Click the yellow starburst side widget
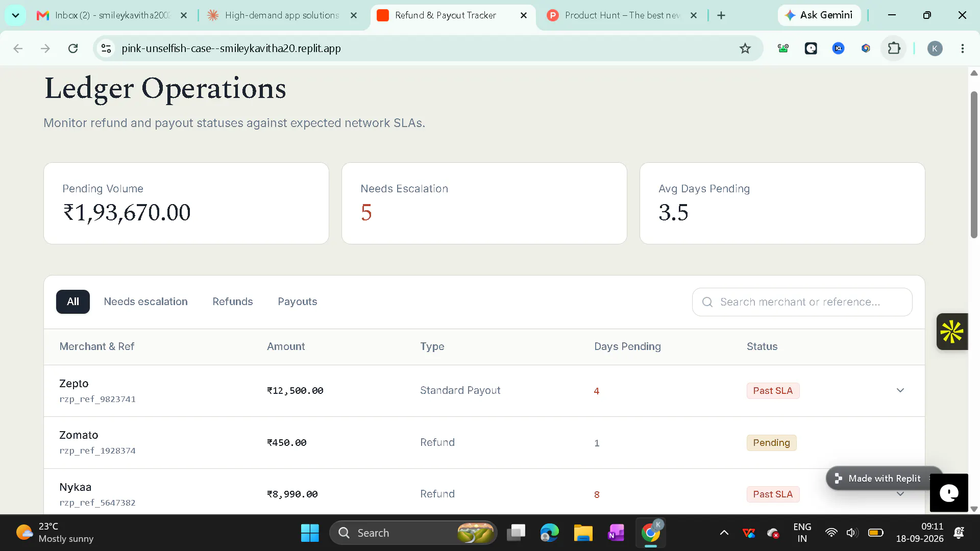980x551 pixels. pos(952,332)
